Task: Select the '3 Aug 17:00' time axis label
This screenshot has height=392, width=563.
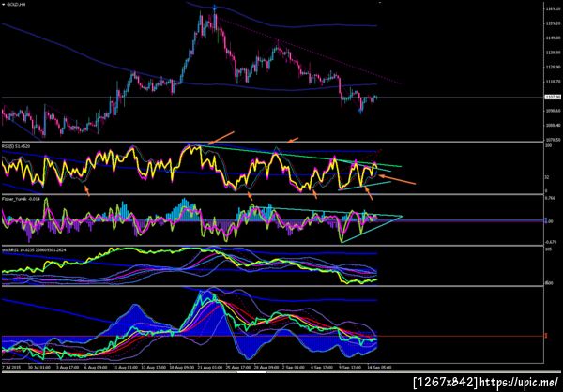Action: coord(67,368)
